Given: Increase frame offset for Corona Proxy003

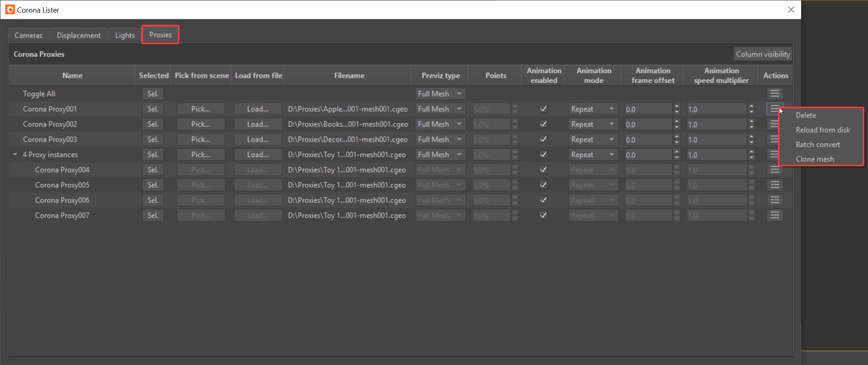Looking at the screenshot, I should (677, 137).
